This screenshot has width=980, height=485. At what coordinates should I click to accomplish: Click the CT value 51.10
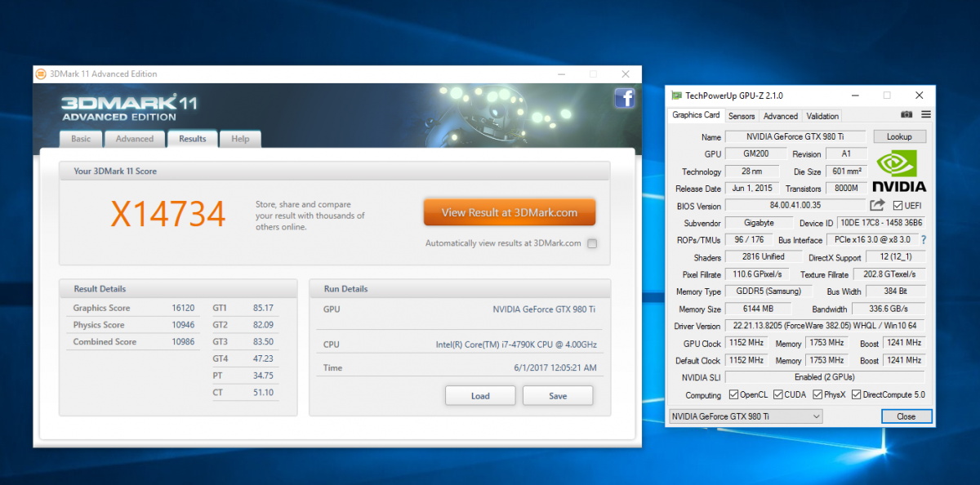coord(263,392)
